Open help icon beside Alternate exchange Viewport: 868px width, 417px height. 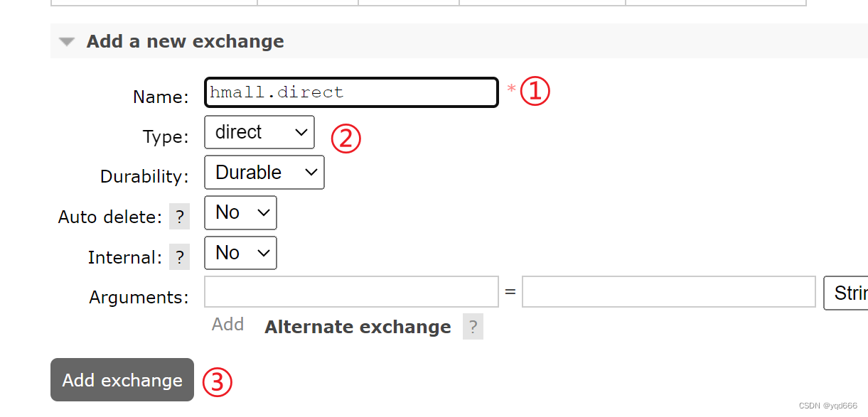point(473,327)
